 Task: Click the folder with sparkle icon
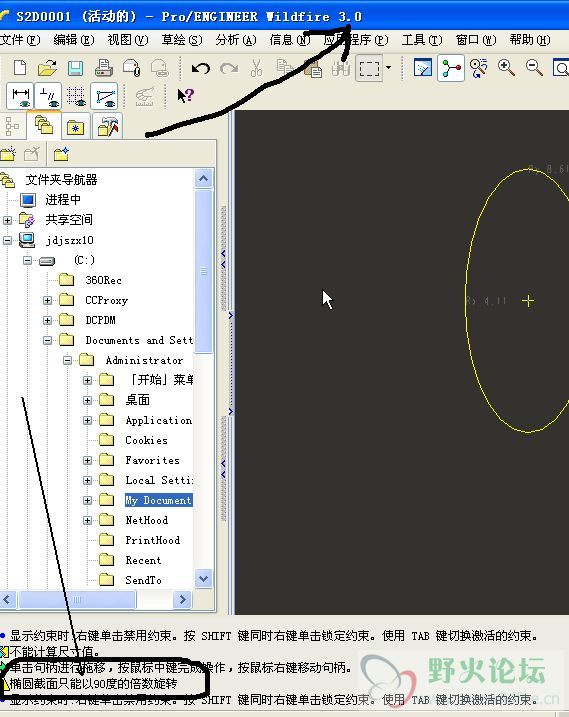point(61,154)
